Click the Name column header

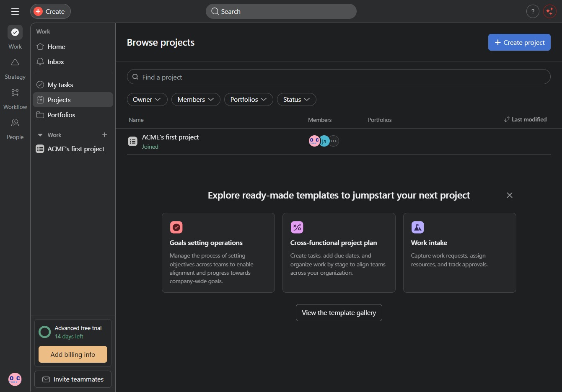click(x=136, y=120)
